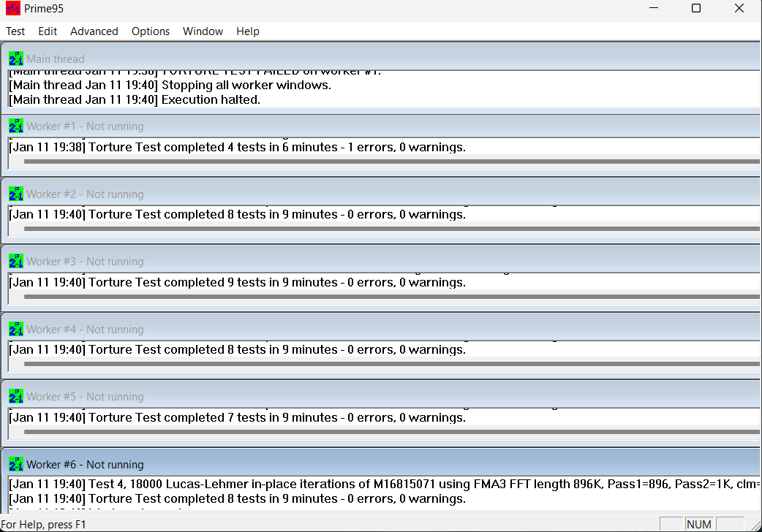
Task: Click Worker #1 '4 tests in 6 minutes' line
Action: click(237, 147)
